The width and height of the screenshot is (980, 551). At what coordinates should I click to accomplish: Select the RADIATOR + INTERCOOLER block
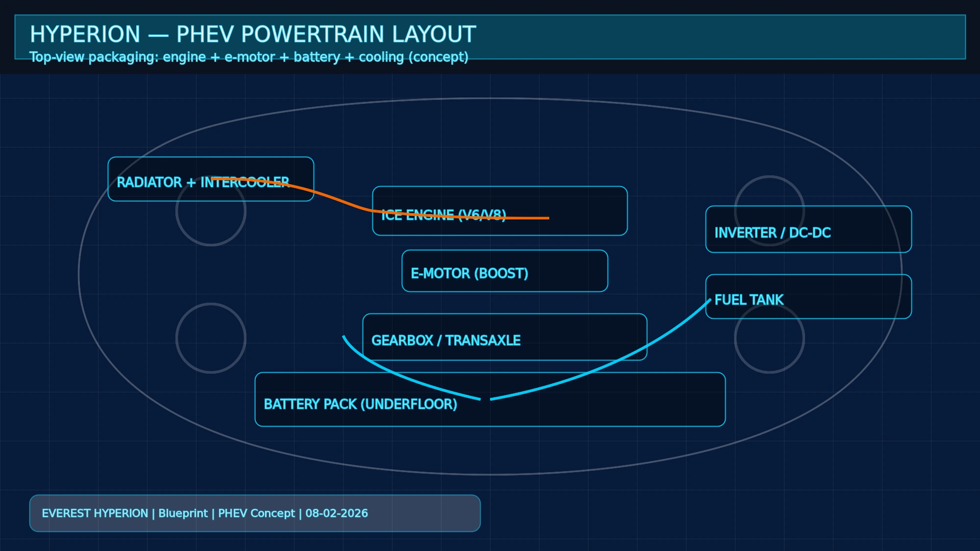pyautogui.click(x=211, y=178)
